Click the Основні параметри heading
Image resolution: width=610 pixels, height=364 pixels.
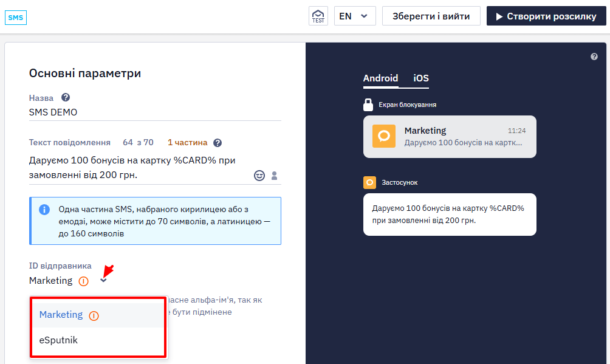[x=85, y=73]
